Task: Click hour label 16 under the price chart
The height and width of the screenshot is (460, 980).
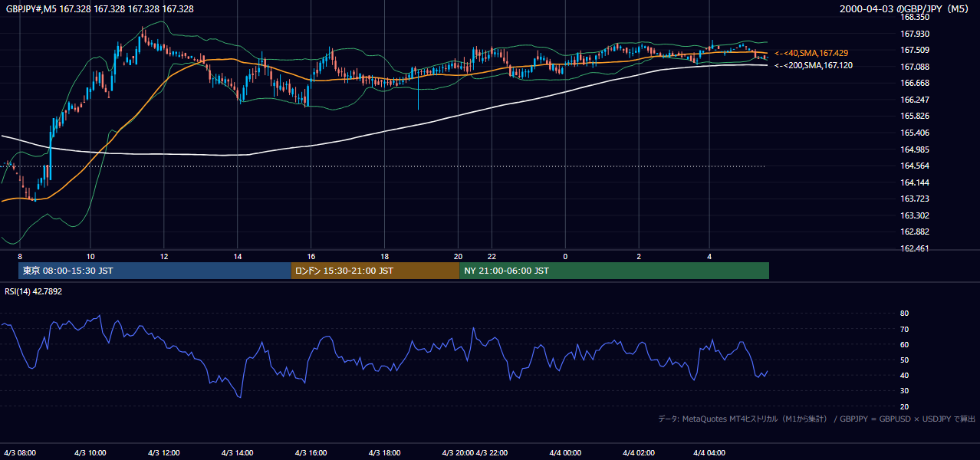Action: coord(311,256)
